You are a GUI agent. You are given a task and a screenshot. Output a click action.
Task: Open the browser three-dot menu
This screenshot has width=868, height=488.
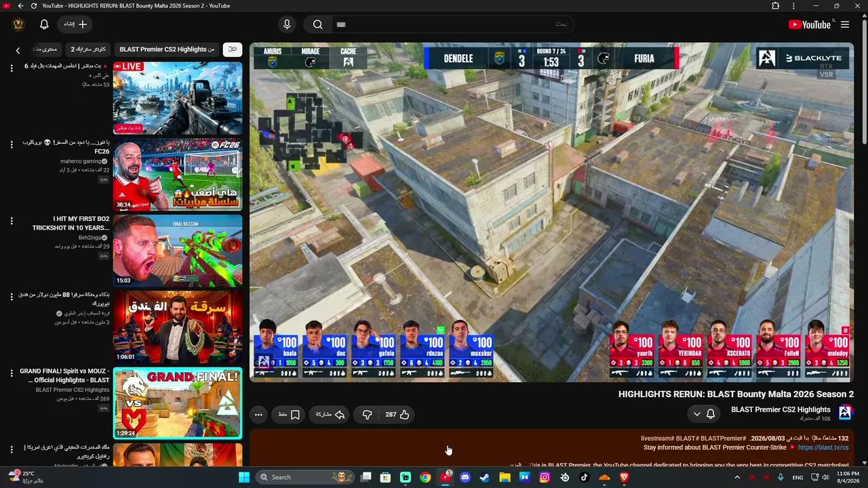(793, 6)
